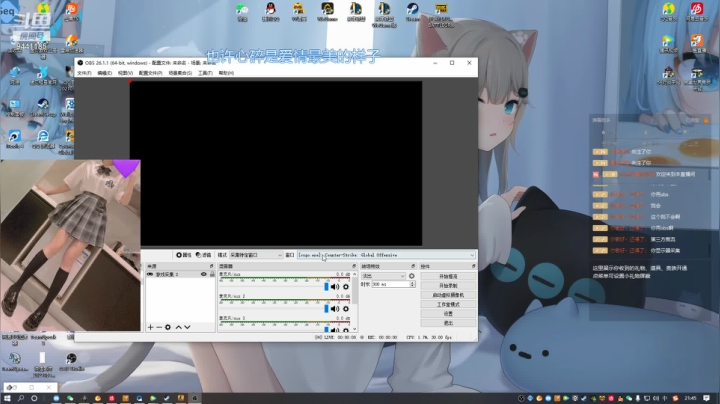Viewport: 720px width, 404px height.
Task: Open source properties gear in sources toolbar
Action: [x=168, y=327]
